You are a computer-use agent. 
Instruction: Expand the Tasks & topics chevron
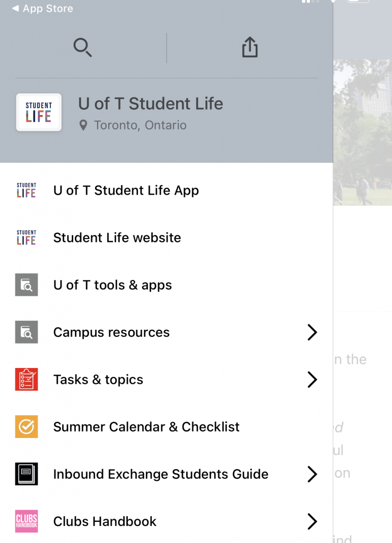tap(312, 380)
